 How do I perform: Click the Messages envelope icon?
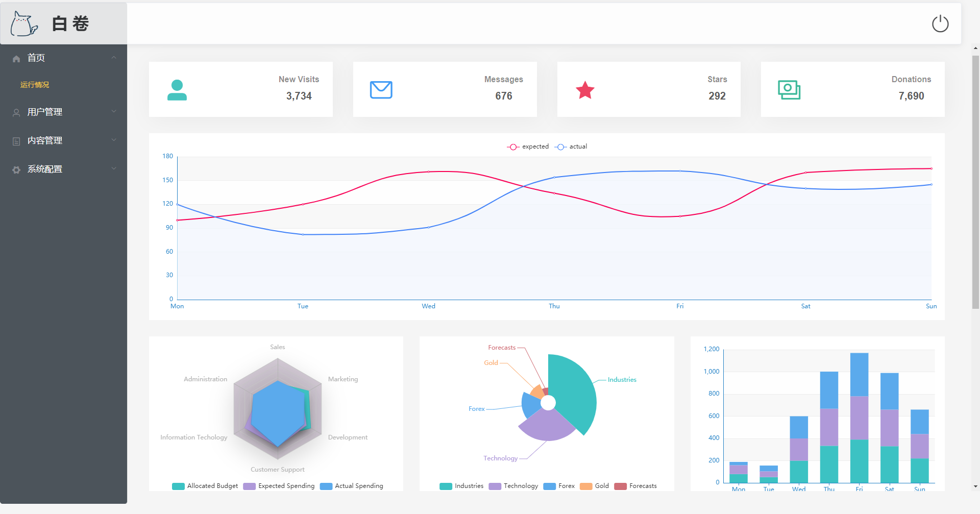click(381, 90)
